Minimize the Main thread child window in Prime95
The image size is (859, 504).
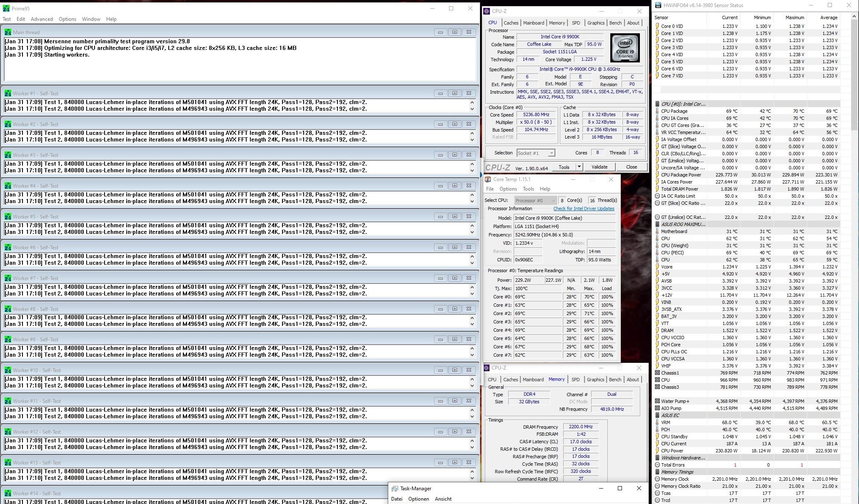click(440, 32)
